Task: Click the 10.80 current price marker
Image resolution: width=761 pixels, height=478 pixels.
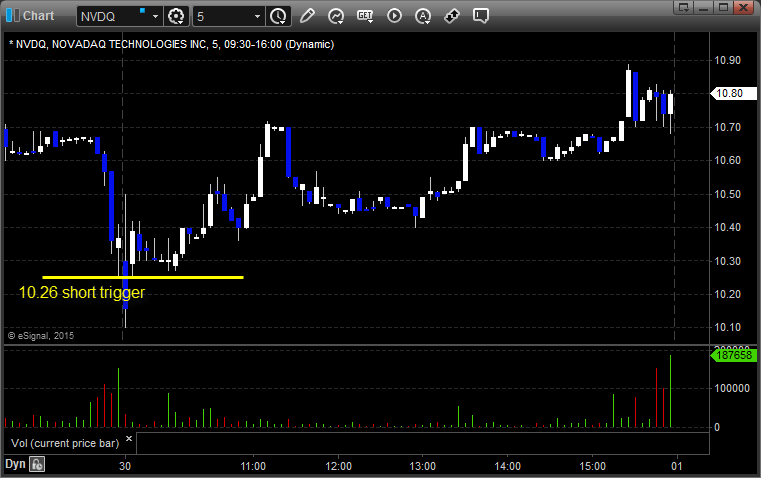Action: coord(733,93)
